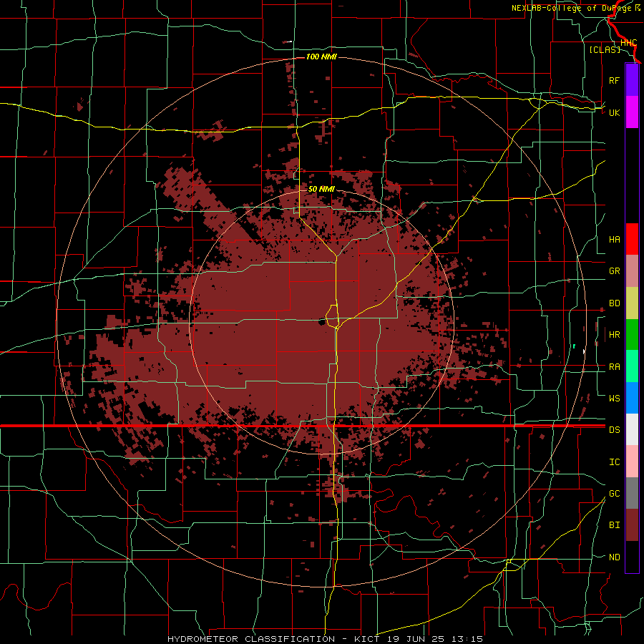Click the mint green RA legend swatch

pyautogui.click(x=632, y=366)
